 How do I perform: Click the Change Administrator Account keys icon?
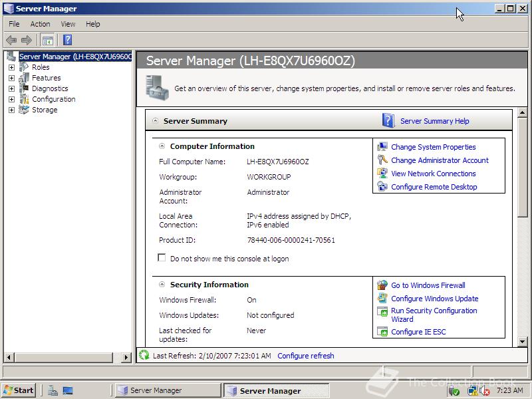382,160
